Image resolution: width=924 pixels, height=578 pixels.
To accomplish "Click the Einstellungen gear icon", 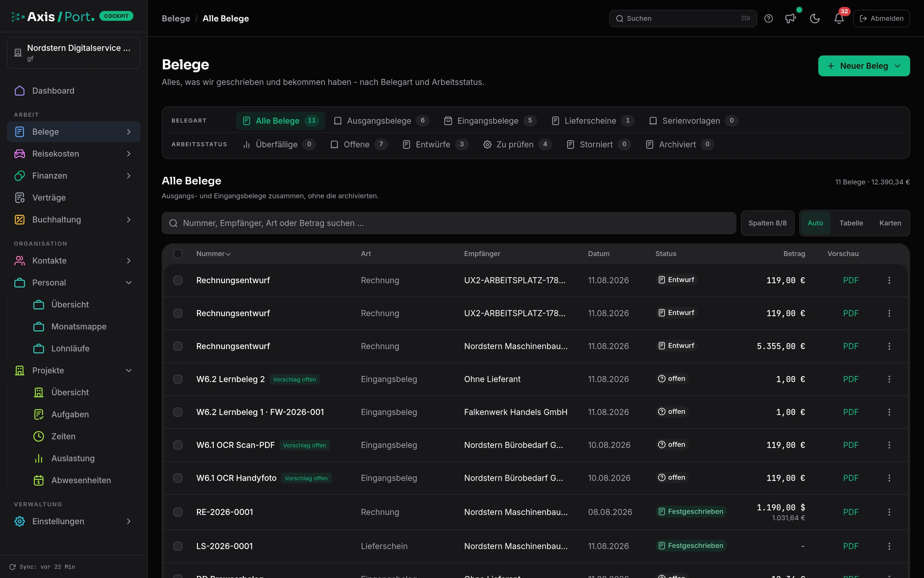I will 19,521.
